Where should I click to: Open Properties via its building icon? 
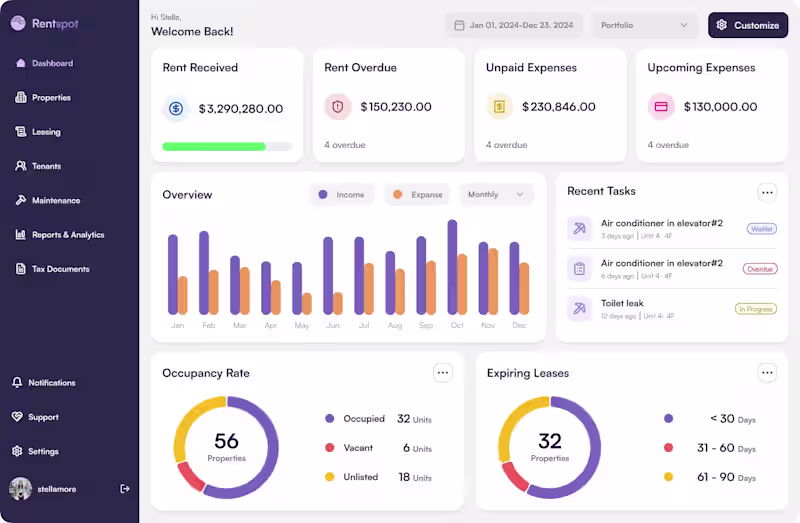coord(20,97)
